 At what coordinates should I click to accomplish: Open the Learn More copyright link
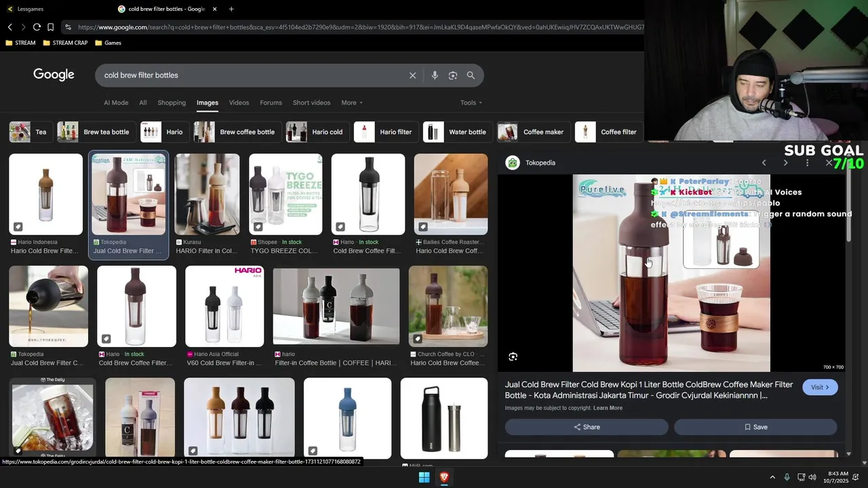pyautogui.click(x=608, y=408)
